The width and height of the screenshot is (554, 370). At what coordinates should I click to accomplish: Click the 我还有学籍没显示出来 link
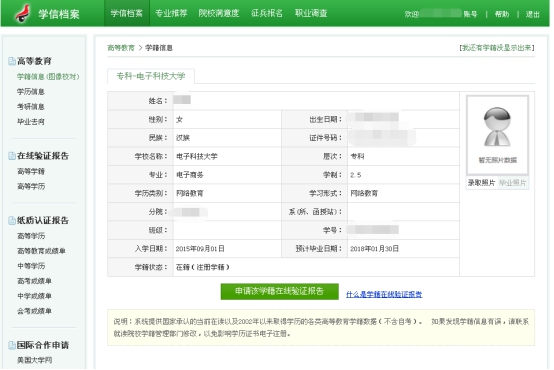(497, 48)
